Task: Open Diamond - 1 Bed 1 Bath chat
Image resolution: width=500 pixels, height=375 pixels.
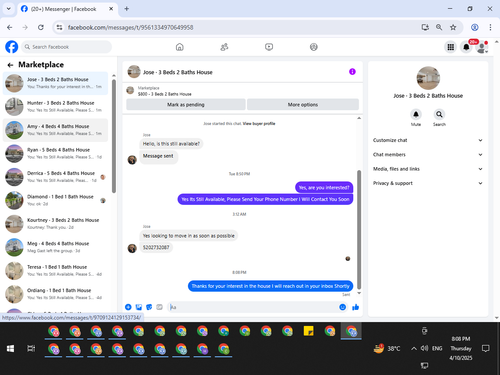Action: (56, 200)
